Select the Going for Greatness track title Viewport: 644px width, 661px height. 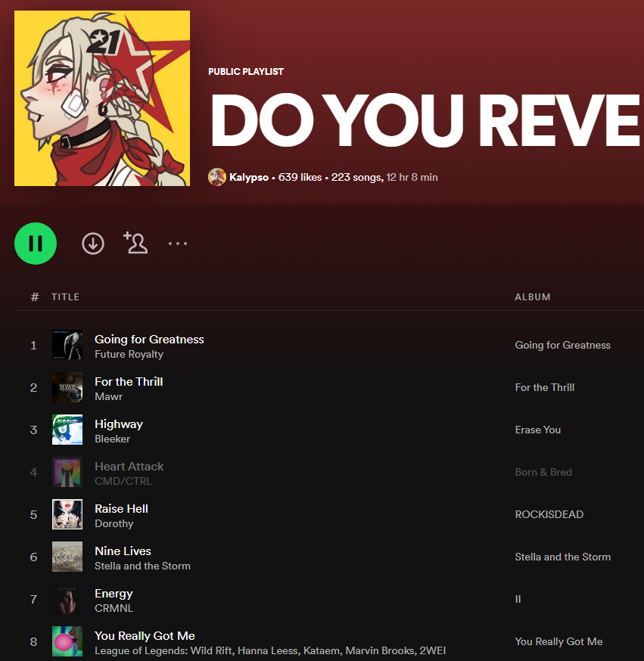point(149,340)
